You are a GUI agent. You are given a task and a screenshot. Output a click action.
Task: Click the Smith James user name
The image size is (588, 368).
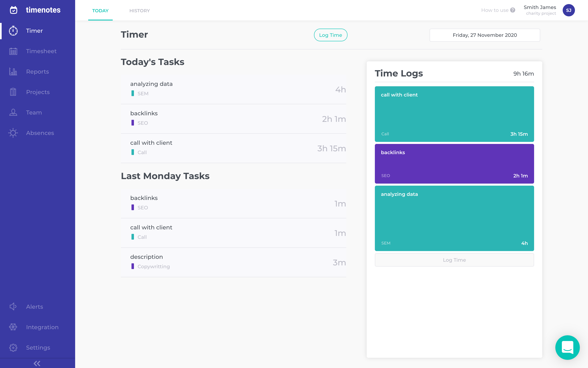(x=540, y=7)
